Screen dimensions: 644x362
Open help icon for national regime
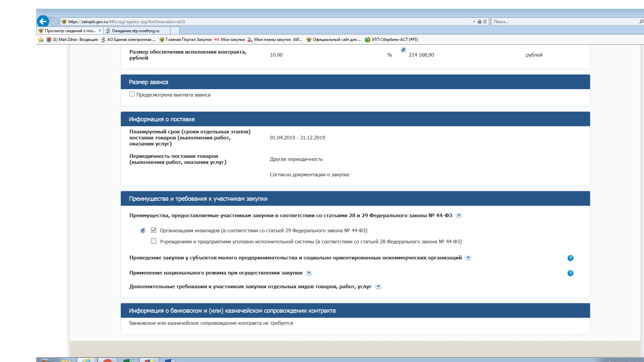point(570,273)
